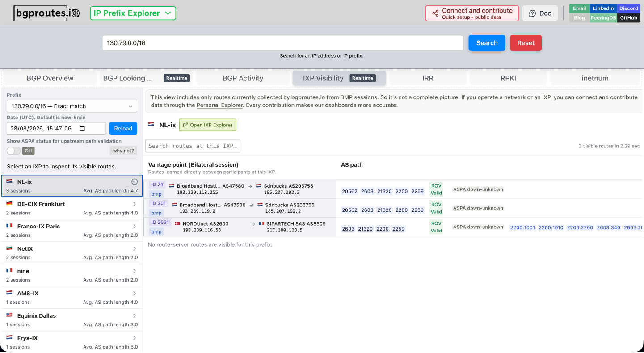Switch to the inetnum tab

595,78
